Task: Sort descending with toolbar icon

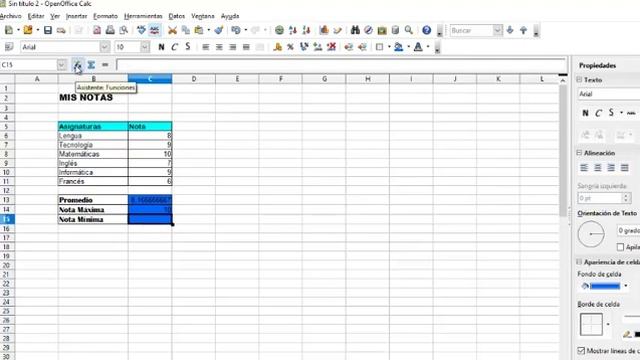Action: 306,30
